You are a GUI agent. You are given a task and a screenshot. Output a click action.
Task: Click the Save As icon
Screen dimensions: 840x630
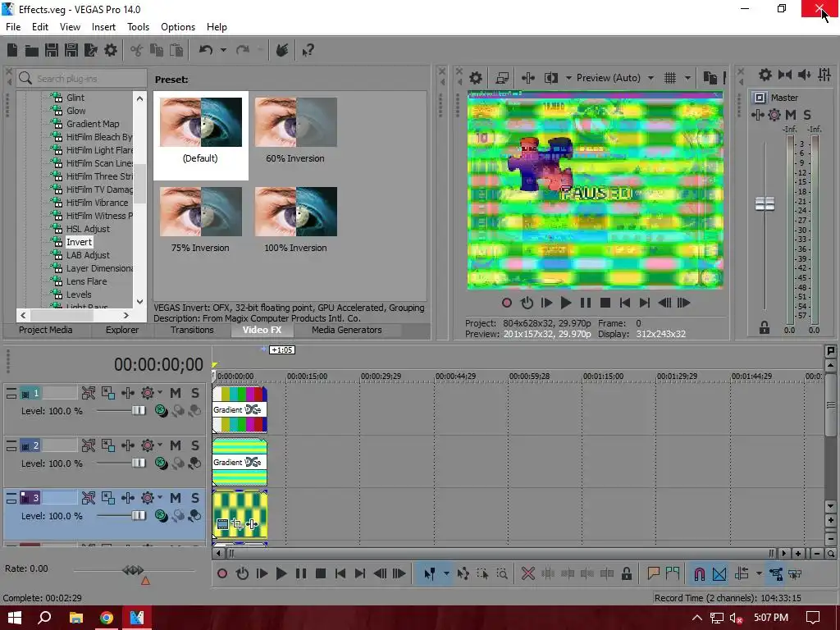71,50
